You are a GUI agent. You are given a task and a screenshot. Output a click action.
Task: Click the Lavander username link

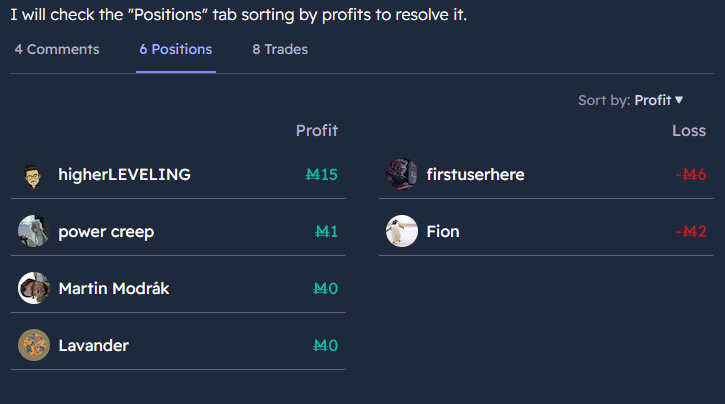pos(93,345)
